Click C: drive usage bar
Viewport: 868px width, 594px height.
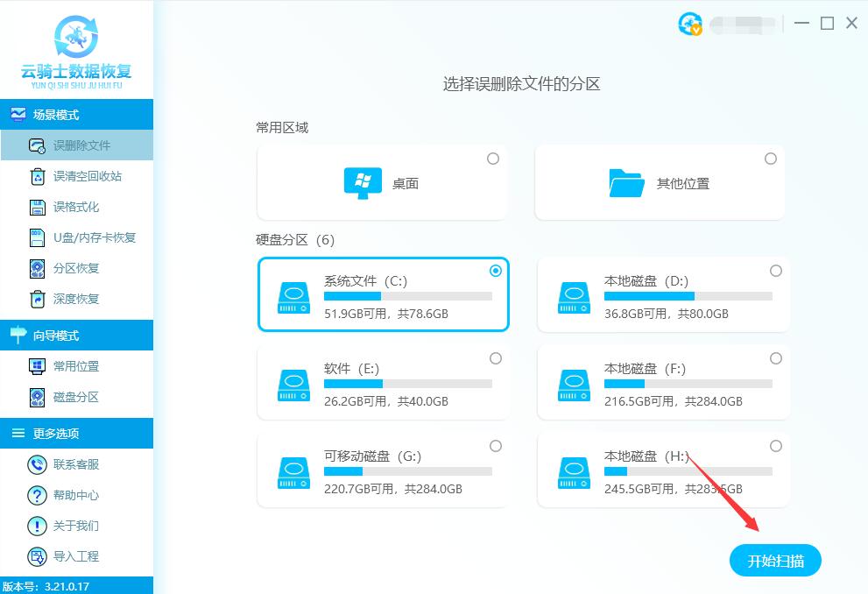(x=408, y=296)
